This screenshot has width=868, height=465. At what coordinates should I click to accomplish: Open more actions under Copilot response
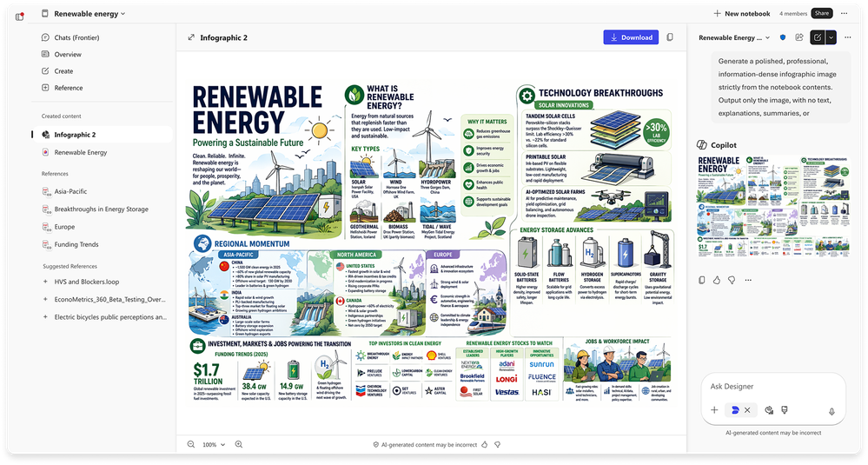coord(748,280)
